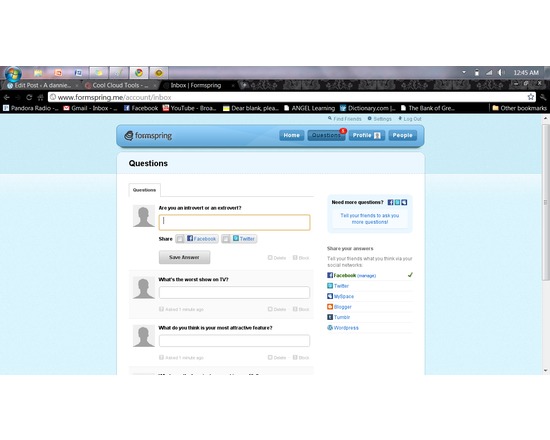This screenshot has height=440, width=550.
Task: Open The Bank of Gre... bookmark
Action: click(x=428, y=108)
